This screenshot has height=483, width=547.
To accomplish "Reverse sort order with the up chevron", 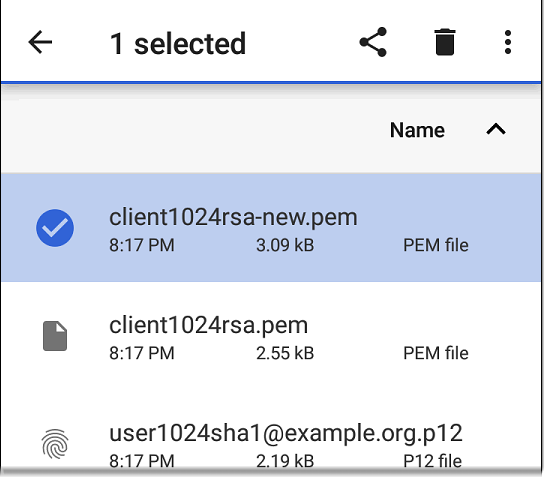I will pos(496,129).
